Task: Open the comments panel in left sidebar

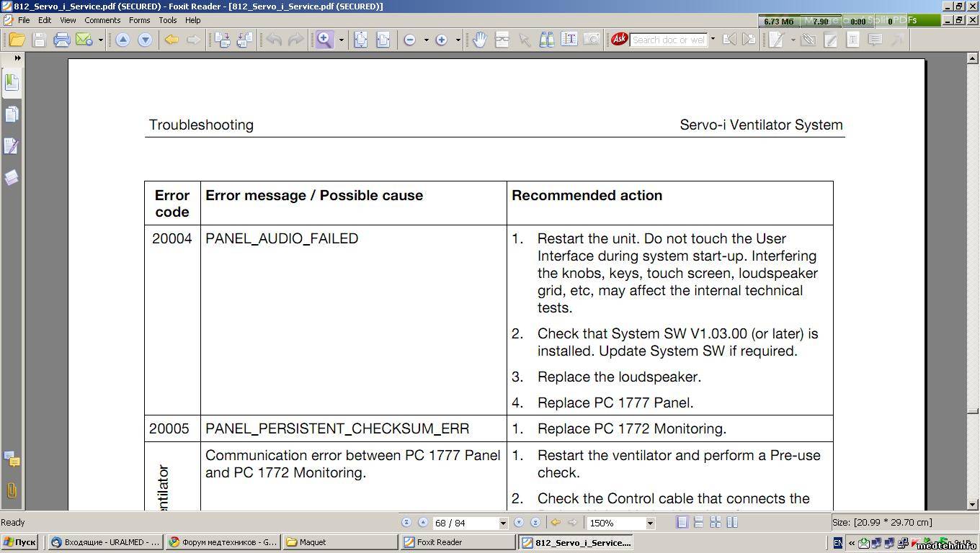Action: (12, 459)
